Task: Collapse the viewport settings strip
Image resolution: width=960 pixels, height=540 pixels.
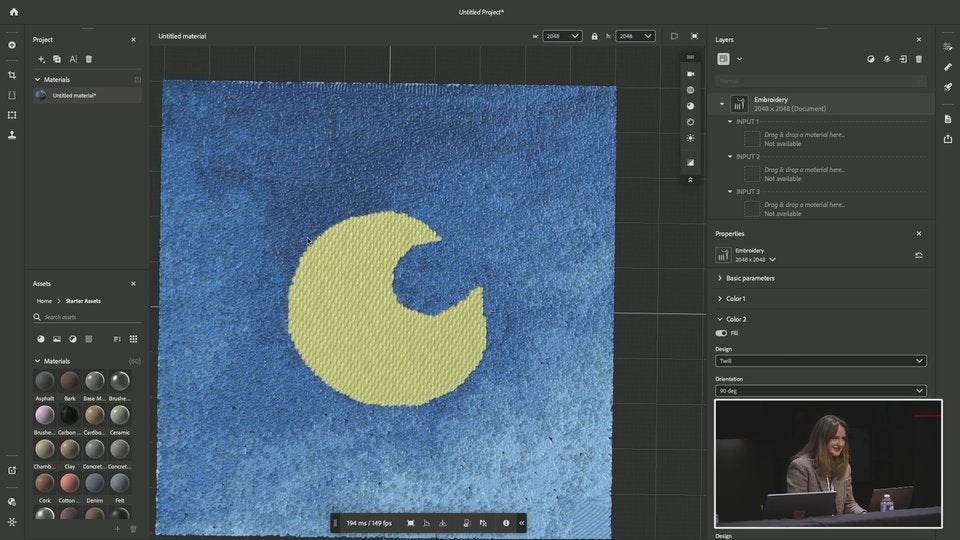Action: pyautogui.click(x=691, y=180)
